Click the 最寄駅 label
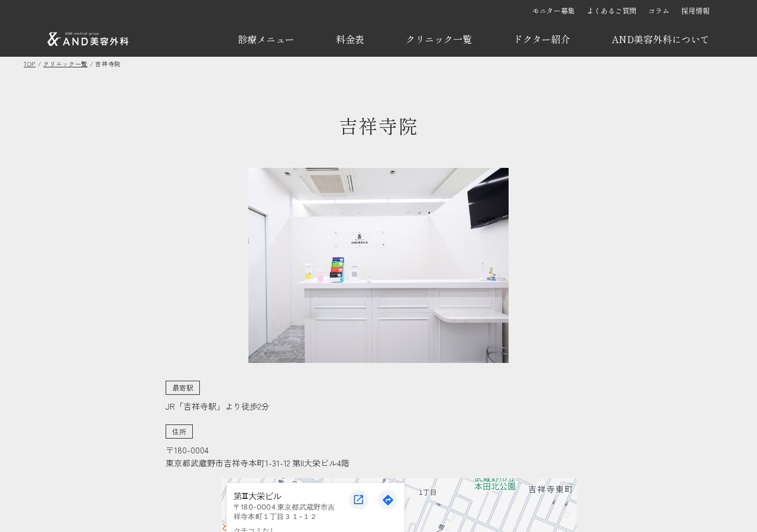The height and width of the screenshot is (532, 757). point(183,388)
